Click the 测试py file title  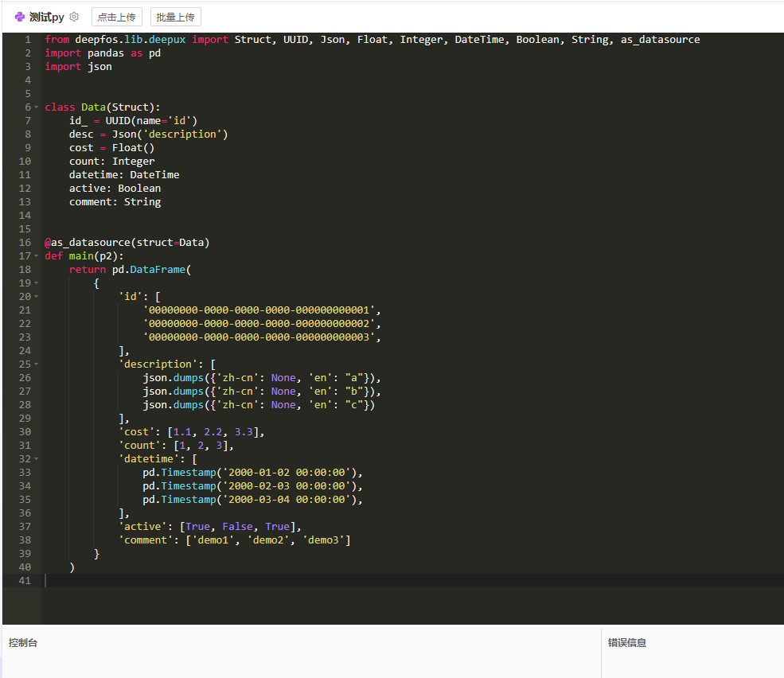coord(46,17)
